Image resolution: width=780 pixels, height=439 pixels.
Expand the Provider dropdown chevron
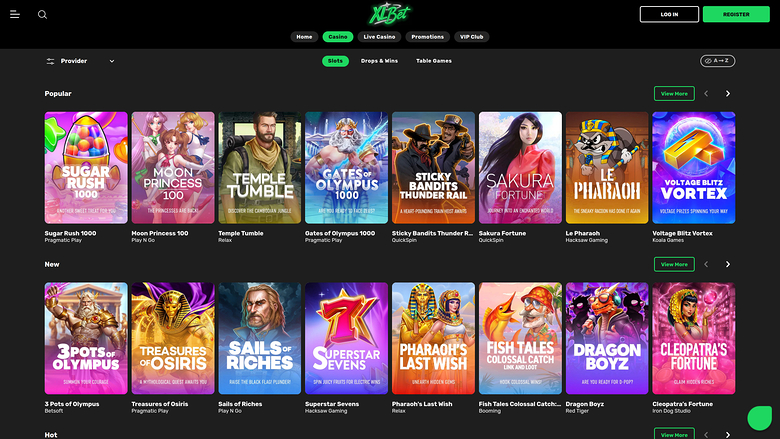click(x=111, y=61)
